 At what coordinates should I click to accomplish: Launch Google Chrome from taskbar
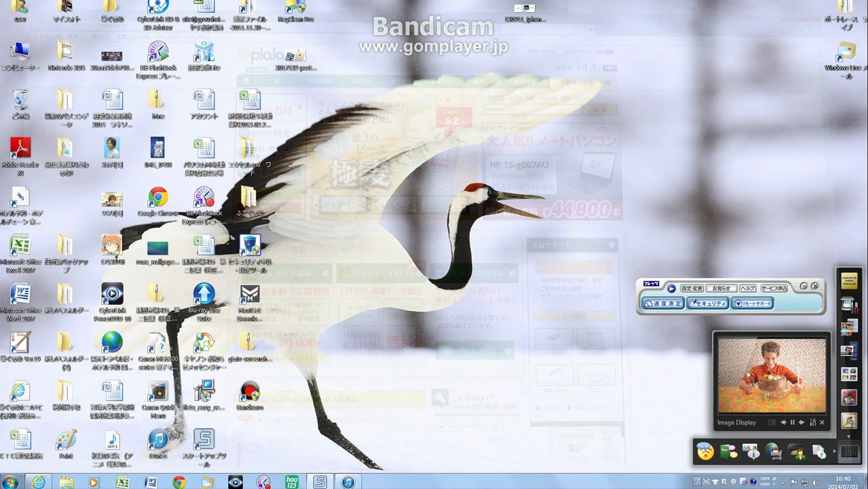179,482
